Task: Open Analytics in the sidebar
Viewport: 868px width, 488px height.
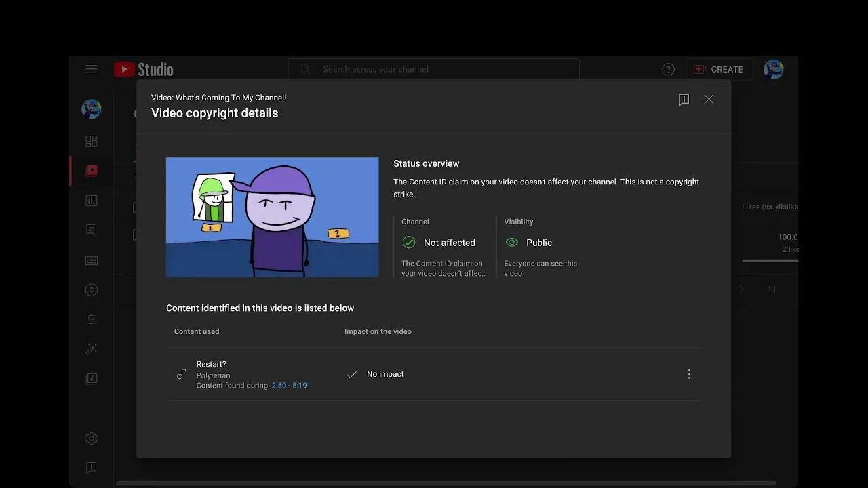Action: (x=92, y=201)
